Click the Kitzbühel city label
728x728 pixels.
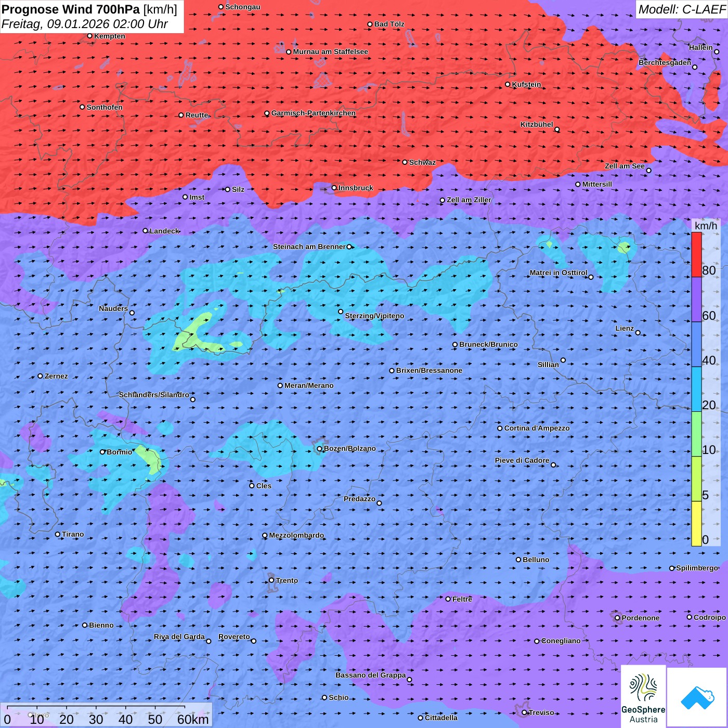click(537, 124)
